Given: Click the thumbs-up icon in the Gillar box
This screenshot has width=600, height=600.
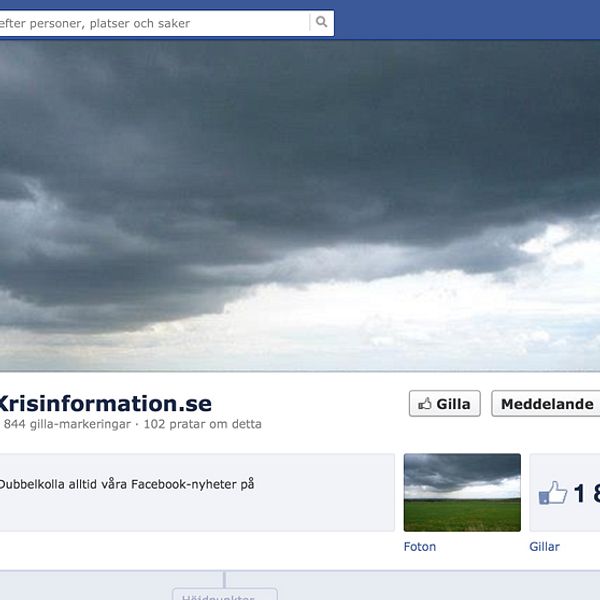Looking at the screenshot, I should 553,493.
